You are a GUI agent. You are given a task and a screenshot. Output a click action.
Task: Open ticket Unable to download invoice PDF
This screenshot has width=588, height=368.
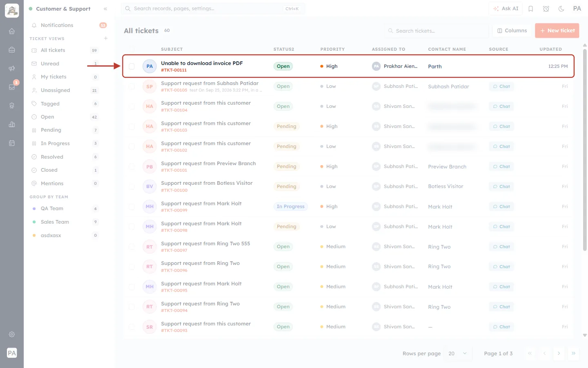pos(202,63)
